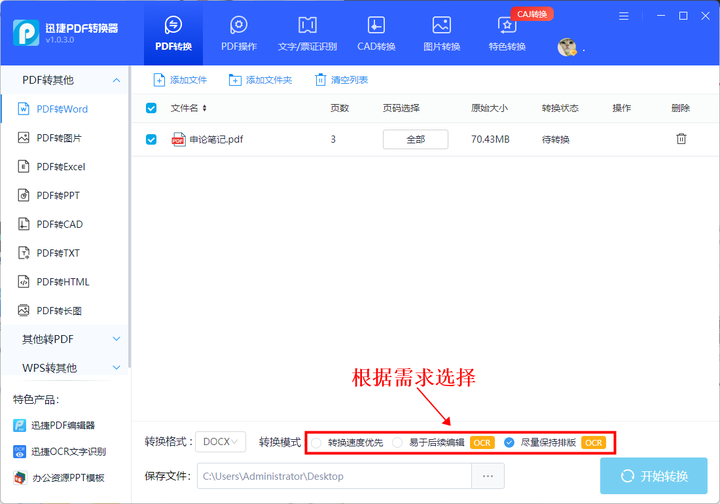Select PDF转Excel in sidebar
This screenshot has height=504, width=720.
pos(60,167)
